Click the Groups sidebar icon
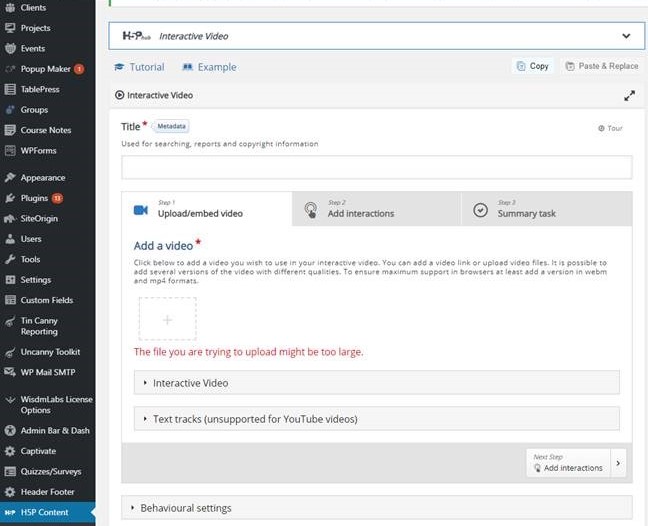This screenshot has height=526, width=648. (10, 110)
